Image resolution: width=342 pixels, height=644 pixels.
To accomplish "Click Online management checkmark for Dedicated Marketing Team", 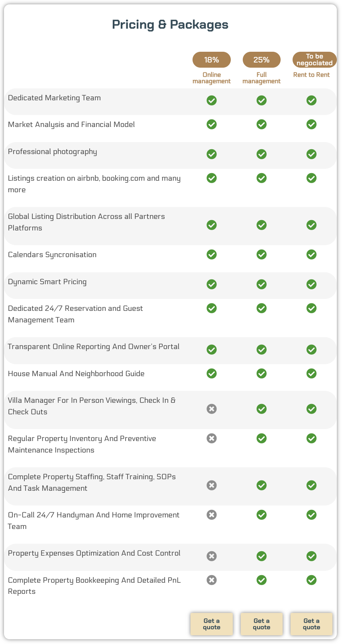I will point(212,100).
